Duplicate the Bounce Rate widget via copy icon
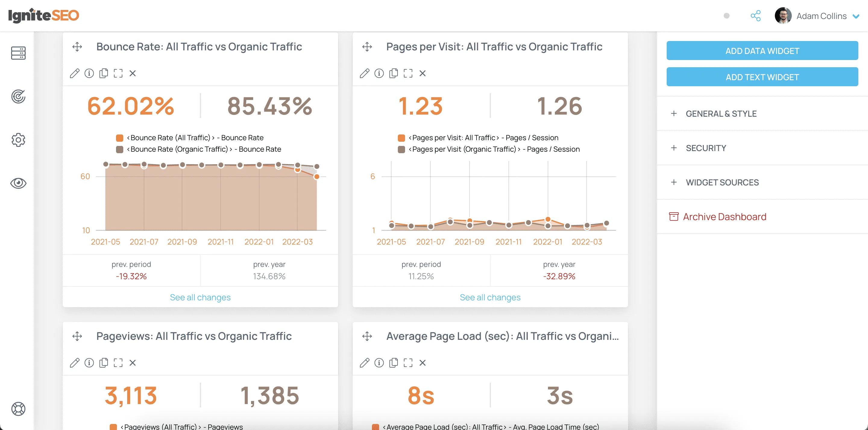Viewport: 868px width, 430px height. coord(103,73)
